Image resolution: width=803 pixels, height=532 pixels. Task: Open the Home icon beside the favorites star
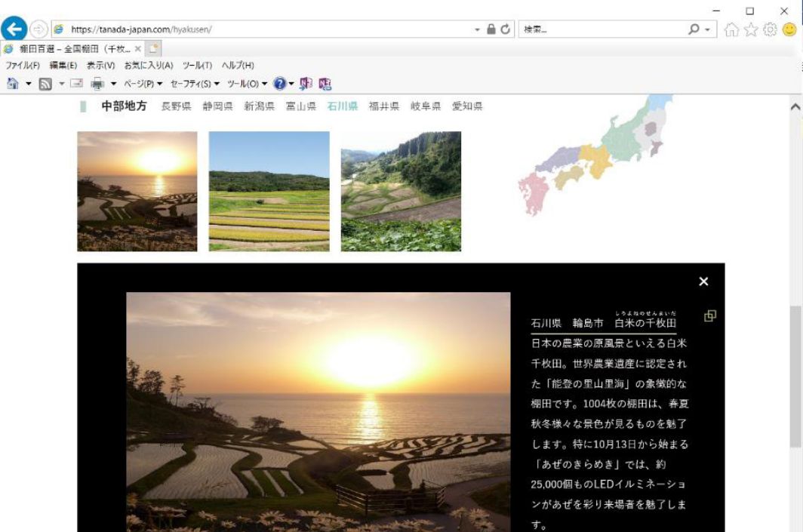(731, 29)
